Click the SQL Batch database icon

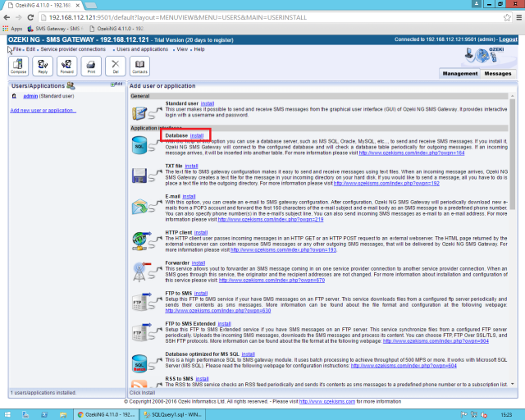point(139,363)
